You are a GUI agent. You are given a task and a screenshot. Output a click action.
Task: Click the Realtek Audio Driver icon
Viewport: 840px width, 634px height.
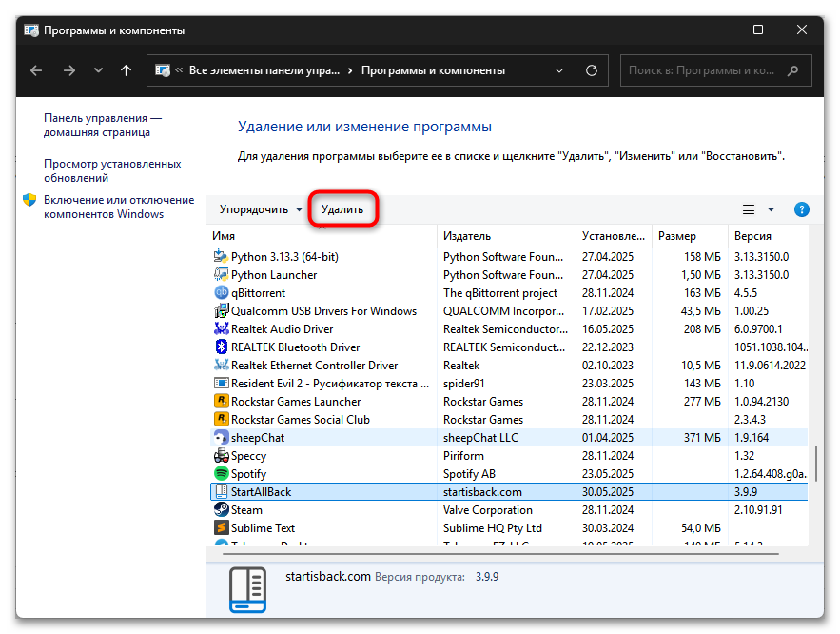220,328
